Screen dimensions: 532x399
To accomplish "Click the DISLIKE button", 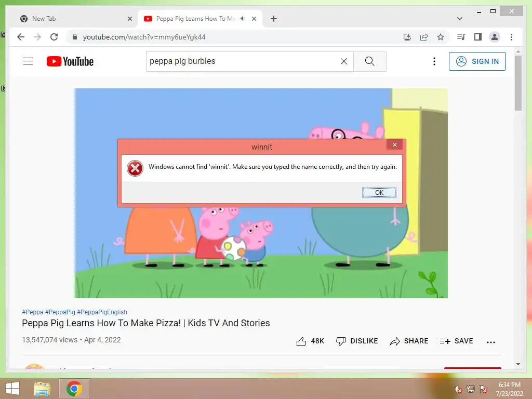I will pyautogui.click(x=356, y=341).
